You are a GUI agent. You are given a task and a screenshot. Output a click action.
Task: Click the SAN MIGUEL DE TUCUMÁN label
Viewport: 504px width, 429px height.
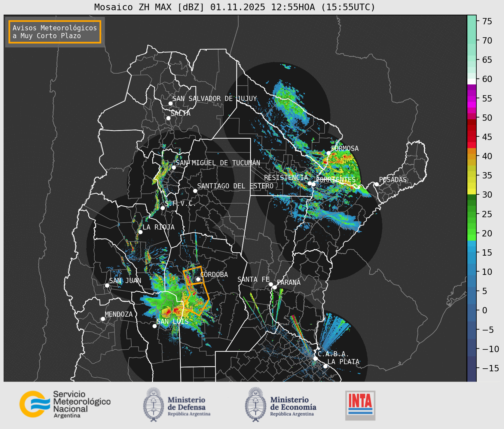tap(218, 163)
